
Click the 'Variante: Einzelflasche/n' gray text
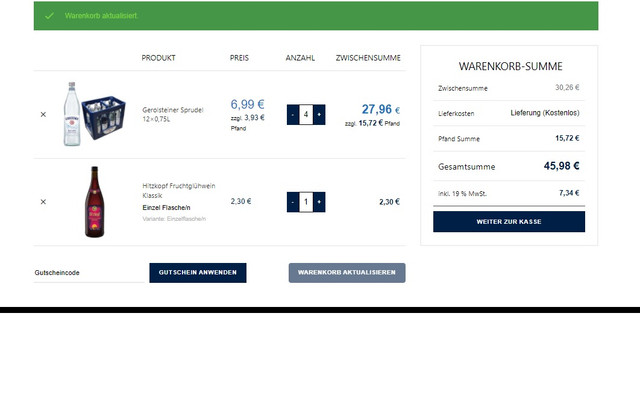point(174,219)
